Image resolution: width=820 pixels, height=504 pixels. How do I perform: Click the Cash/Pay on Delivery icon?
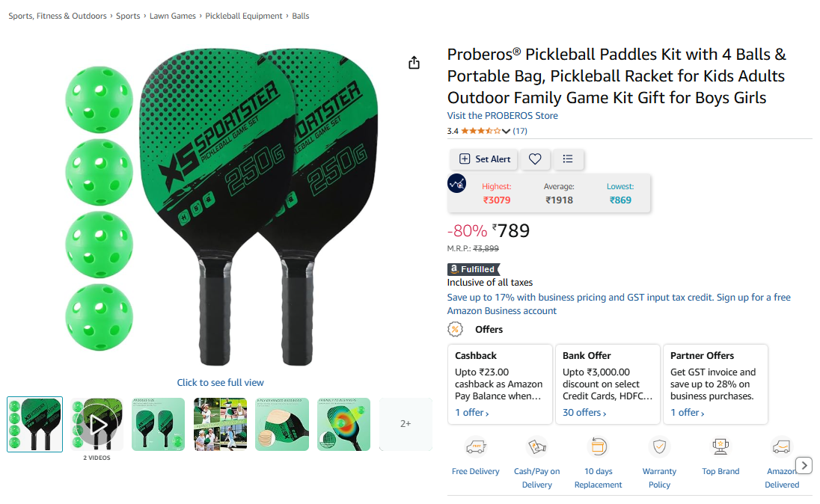[536, 447]
